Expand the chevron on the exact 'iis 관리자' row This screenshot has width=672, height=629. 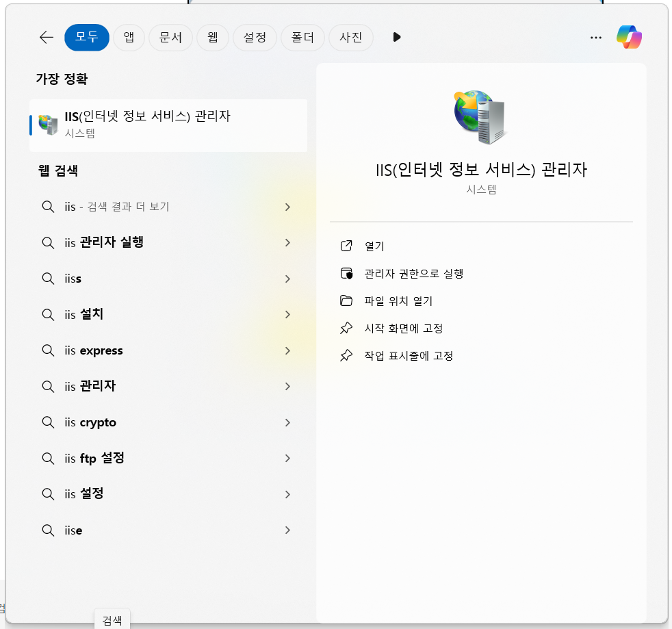point(287,386)
